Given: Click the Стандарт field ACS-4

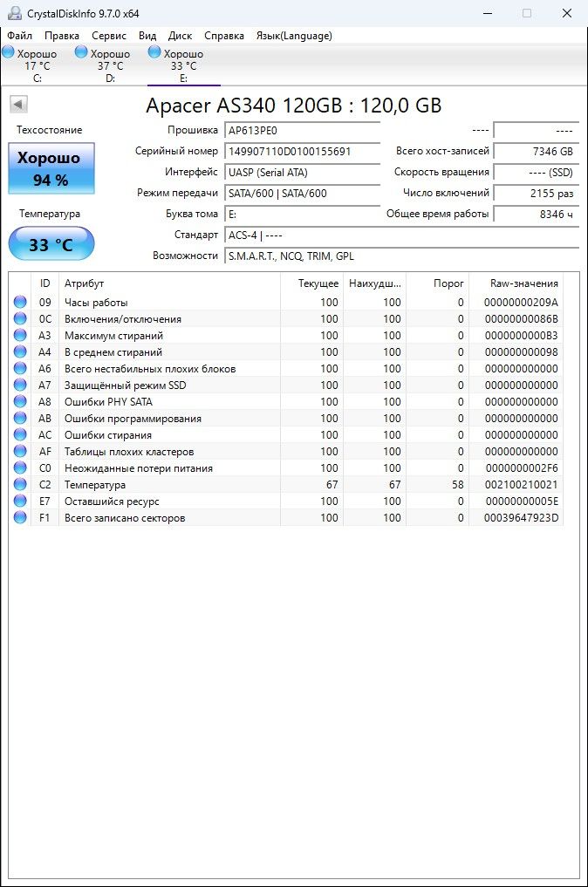Looking at the screenshot, I should [x=402, y=235].
